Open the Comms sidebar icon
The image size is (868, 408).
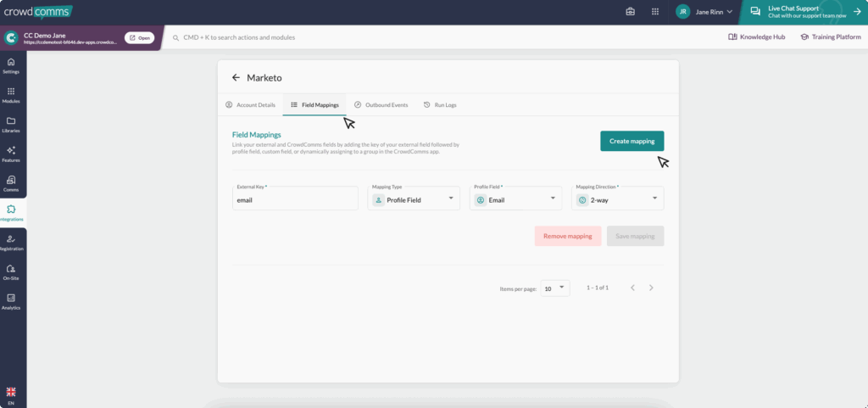(x=11, y=183)
